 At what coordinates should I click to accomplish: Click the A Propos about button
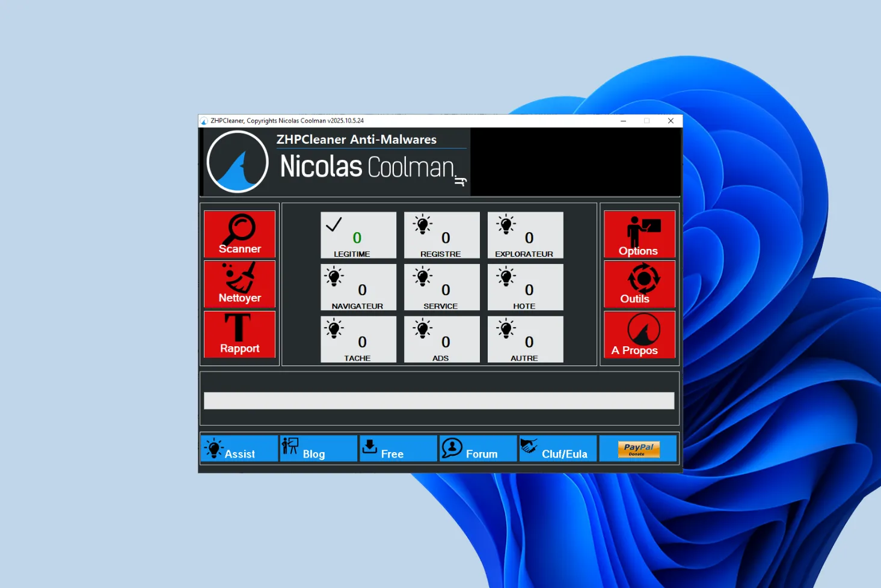(639, 334)
